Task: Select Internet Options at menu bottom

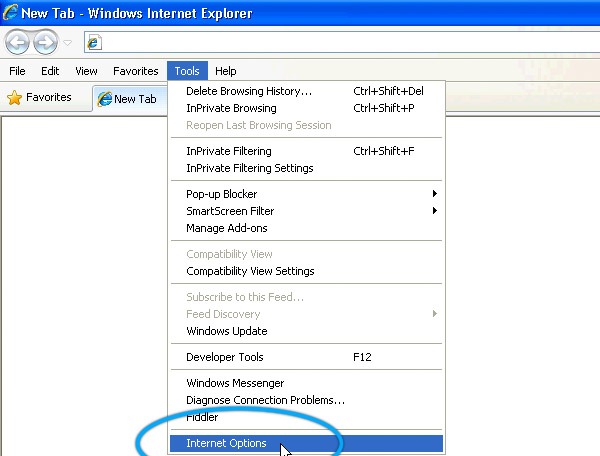Action: pos(226,443)
